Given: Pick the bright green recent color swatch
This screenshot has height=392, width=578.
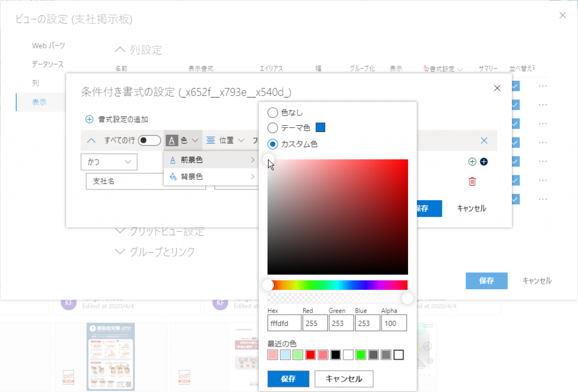Looking at the screenshot, I should pyautogui.click(x=361, y=355).
